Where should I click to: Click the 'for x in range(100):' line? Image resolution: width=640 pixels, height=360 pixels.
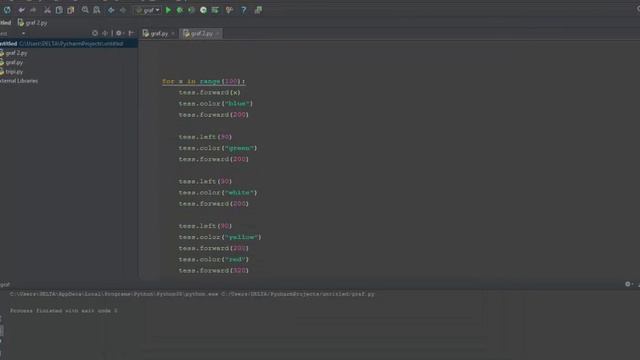203,81
